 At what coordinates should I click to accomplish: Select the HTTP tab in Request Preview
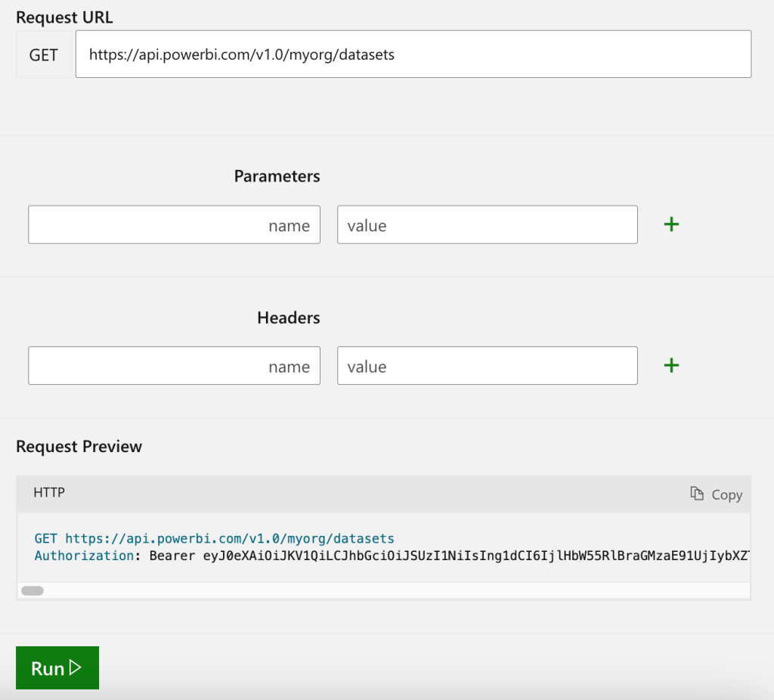pyautogui.click(x=48, y=493)
